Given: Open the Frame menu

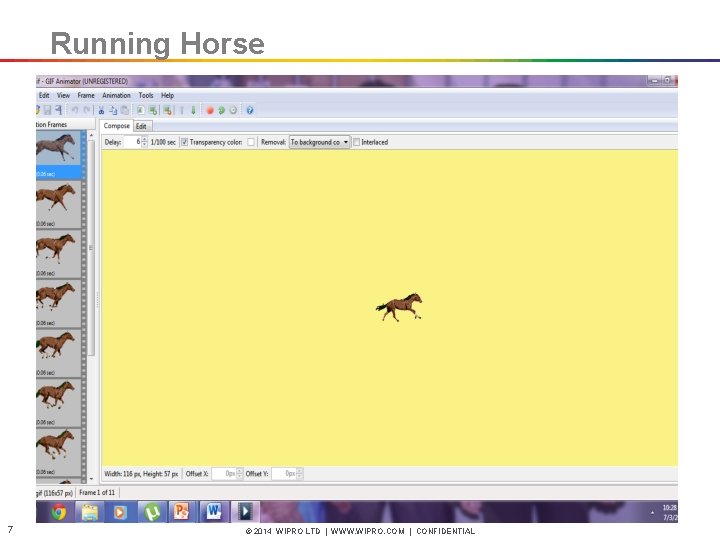Looking at the screenshot, I should tap(86, 96).
